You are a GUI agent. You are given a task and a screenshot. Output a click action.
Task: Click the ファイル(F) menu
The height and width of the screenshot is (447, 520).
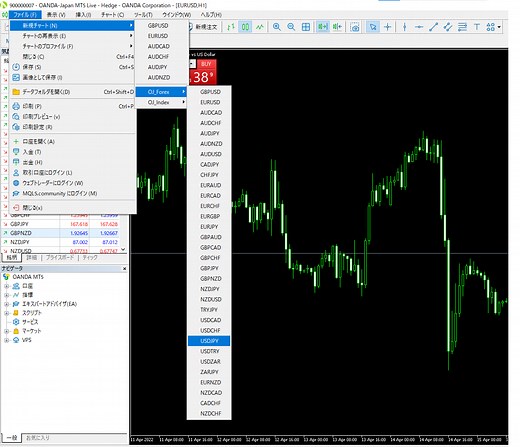click(x=25, y=15)
